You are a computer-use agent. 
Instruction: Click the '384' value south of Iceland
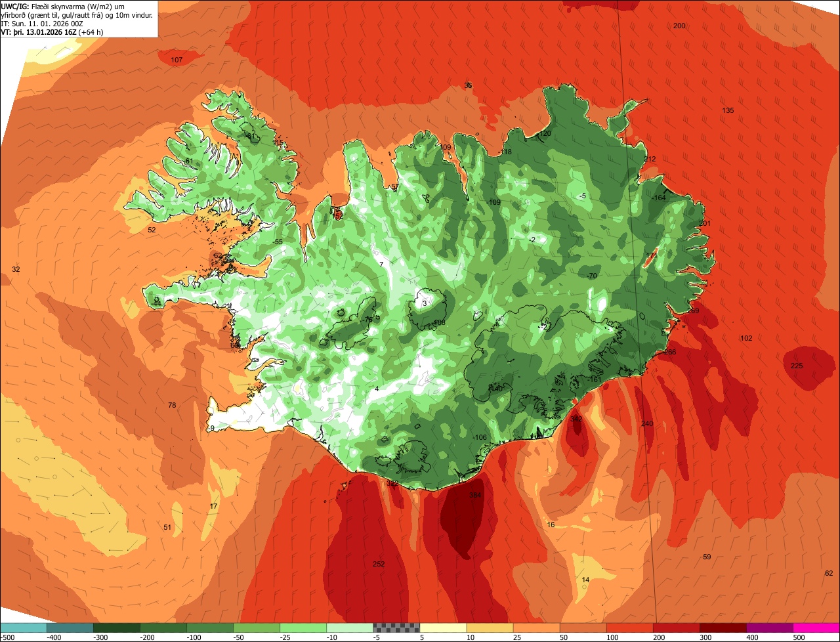click(476, 496)
